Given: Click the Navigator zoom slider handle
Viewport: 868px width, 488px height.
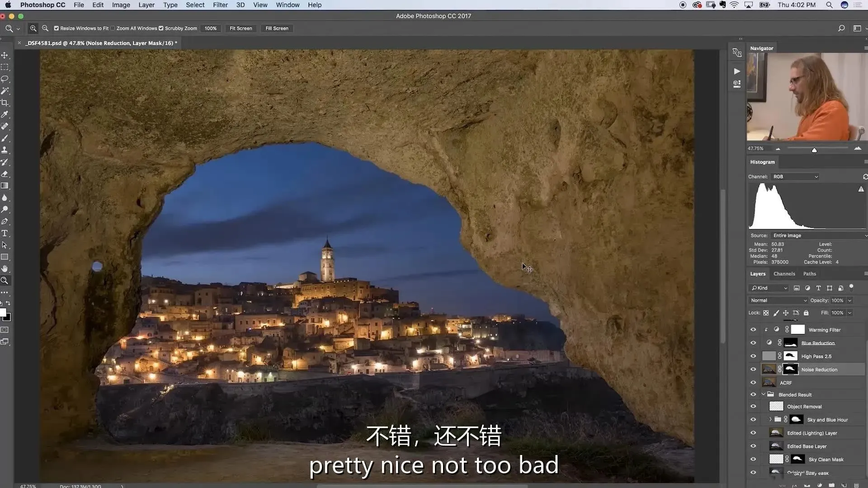Looking at the screenshot, I should (x=814, y=150).
